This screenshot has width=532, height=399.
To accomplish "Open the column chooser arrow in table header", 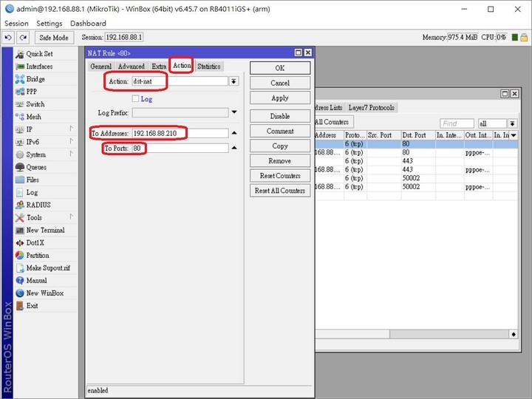I will tap(514, 135).
